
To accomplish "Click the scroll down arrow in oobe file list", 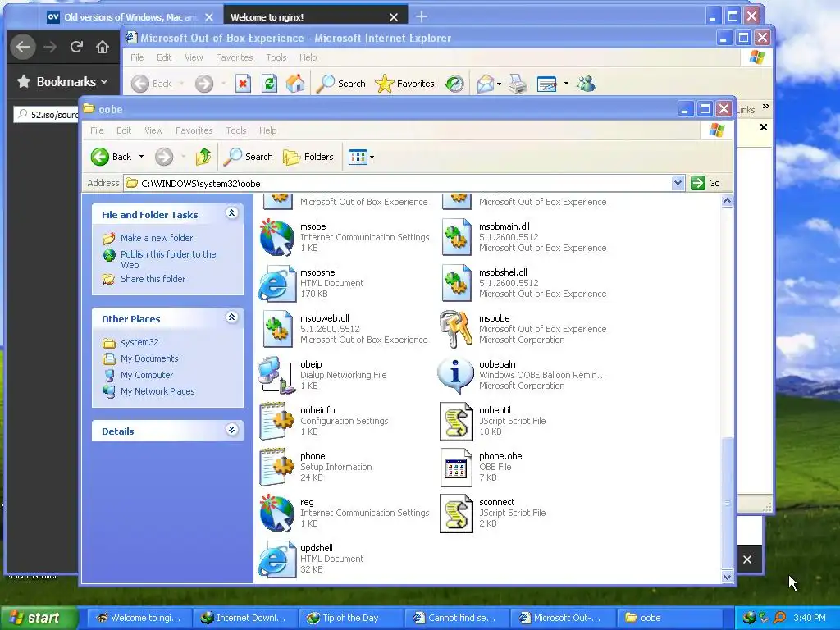I will point(727,577).
